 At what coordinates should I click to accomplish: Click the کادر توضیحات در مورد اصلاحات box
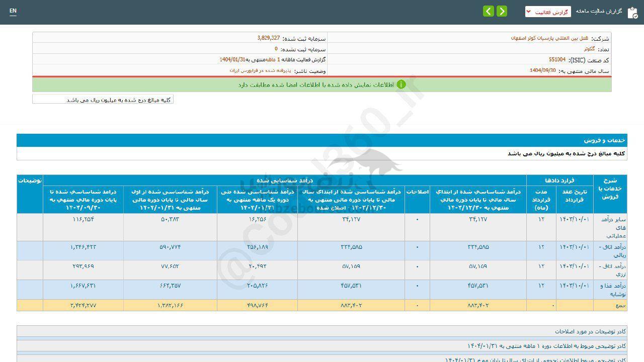(590, 331)
